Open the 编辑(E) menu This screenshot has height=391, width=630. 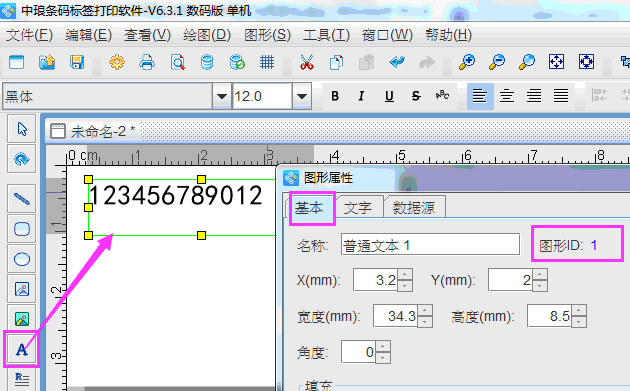pos(88,35)
